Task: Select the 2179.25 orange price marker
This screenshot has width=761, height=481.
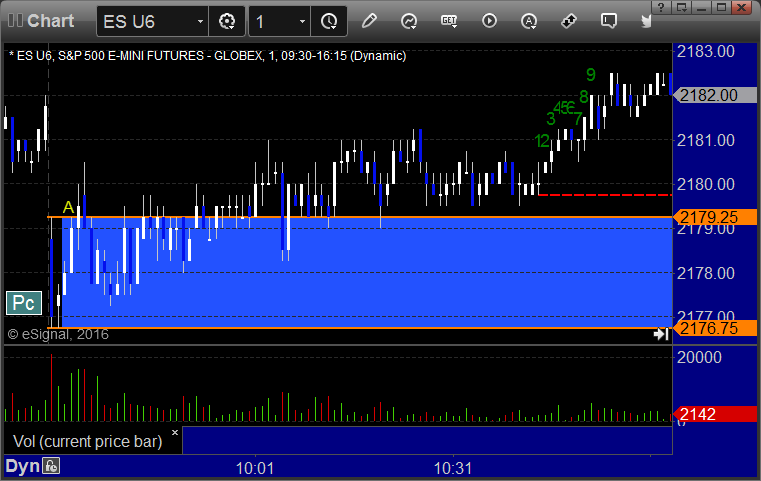Action: 715,217
